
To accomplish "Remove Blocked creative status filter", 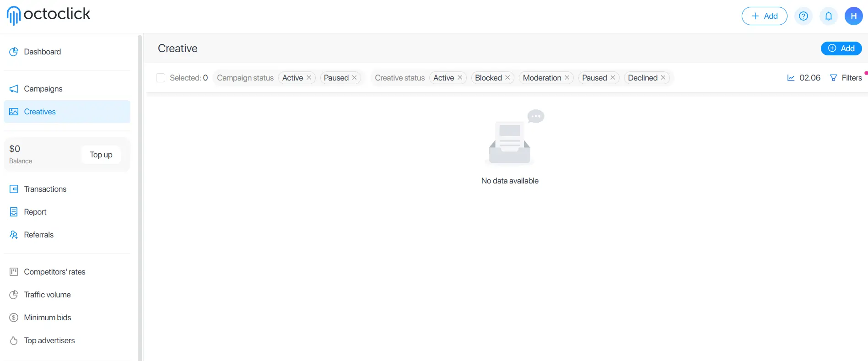I will click(507, 78).
